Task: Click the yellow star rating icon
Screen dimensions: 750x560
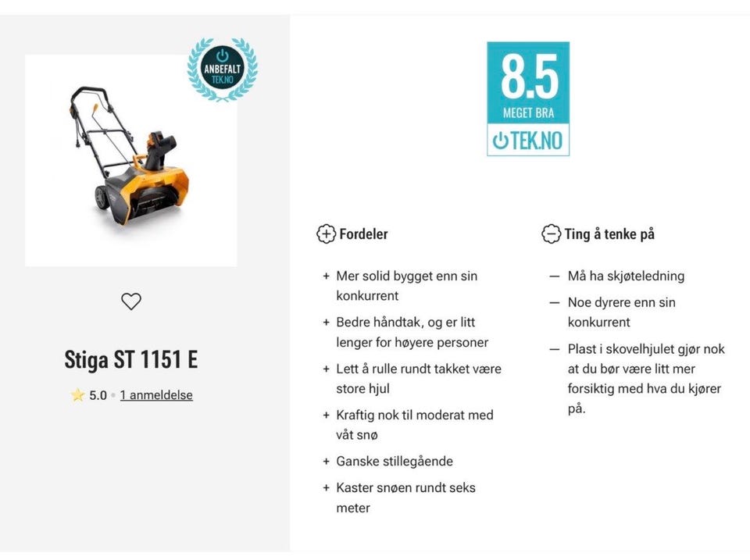Action: 77,395
